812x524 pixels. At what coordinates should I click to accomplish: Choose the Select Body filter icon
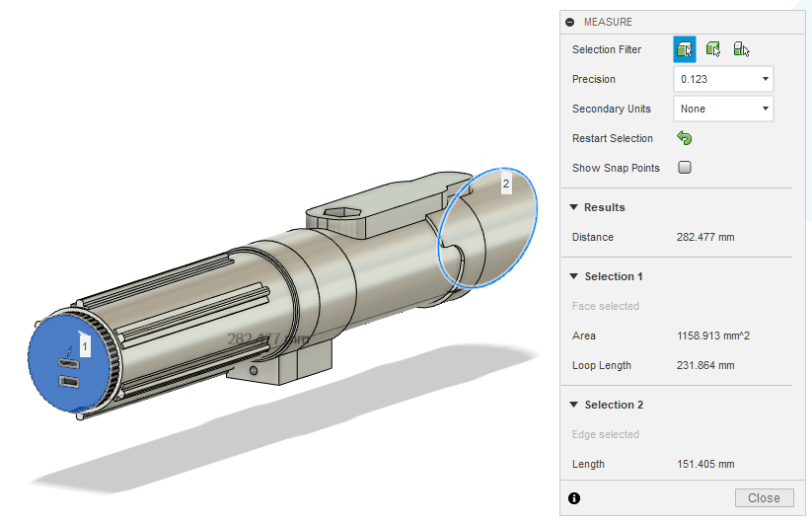point(713,49)
